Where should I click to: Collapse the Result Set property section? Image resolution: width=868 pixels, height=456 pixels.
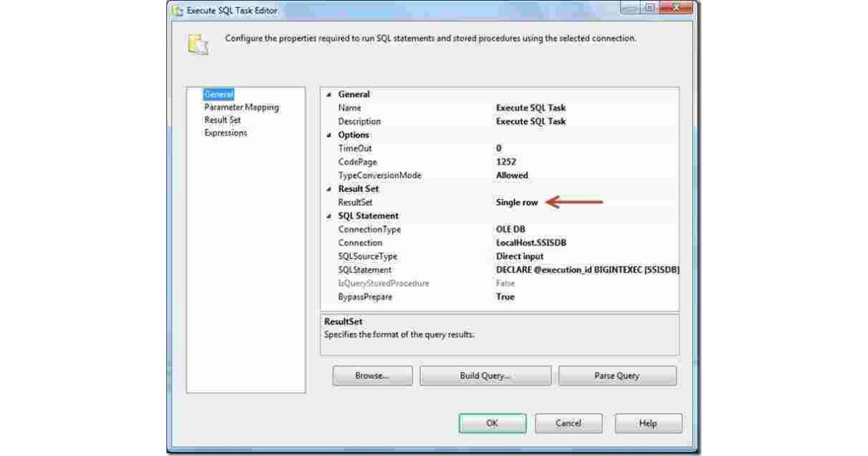(330, 189)
